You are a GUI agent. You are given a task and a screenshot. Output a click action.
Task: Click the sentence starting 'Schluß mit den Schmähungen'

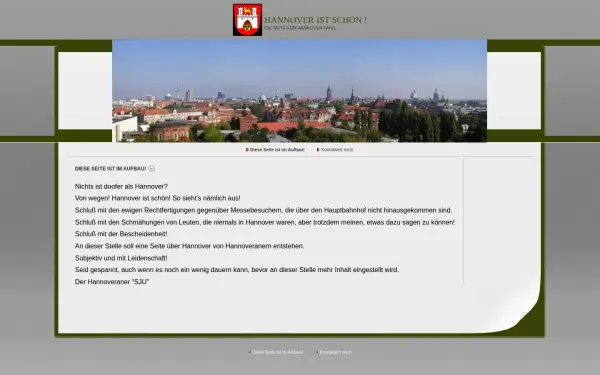[265, 222]
